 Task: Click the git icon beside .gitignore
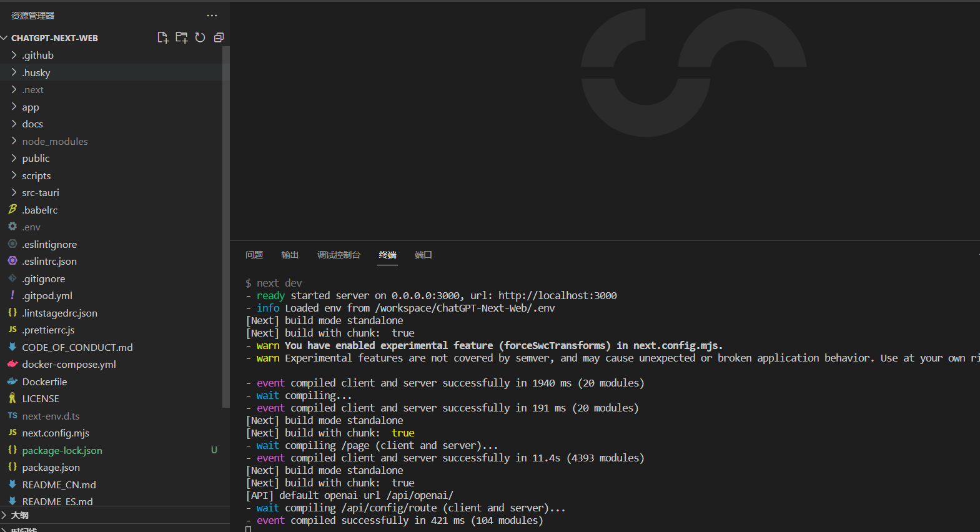click(x=12, y=278)
